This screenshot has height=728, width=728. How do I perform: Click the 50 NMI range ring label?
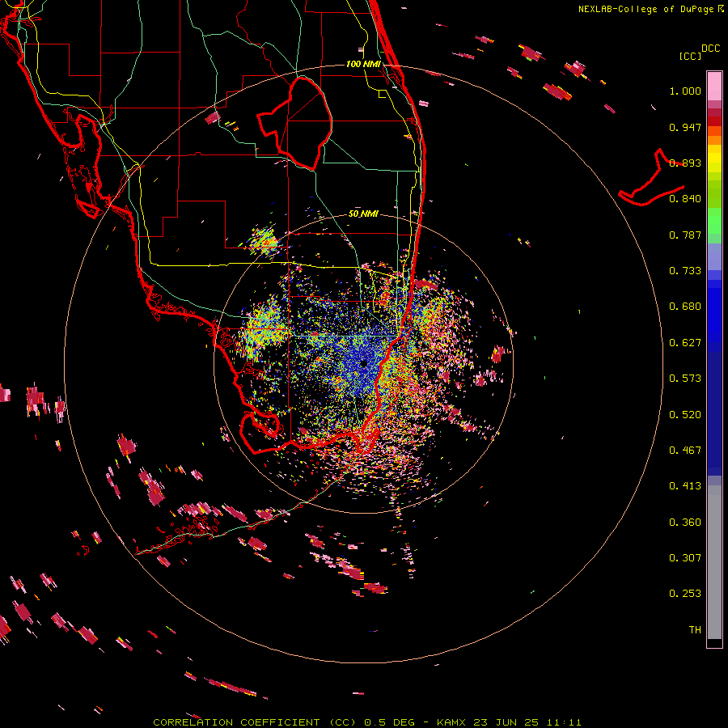(x=363, y=214)
